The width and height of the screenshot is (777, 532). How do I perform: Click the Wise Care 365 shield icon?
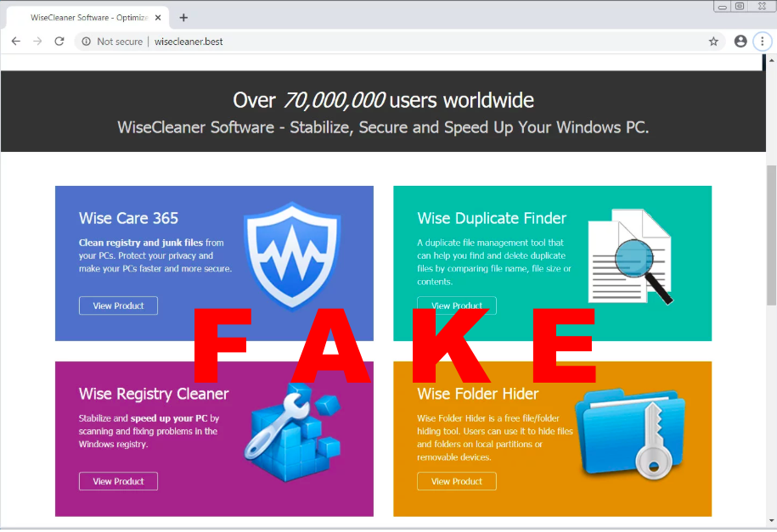(292, 255)
